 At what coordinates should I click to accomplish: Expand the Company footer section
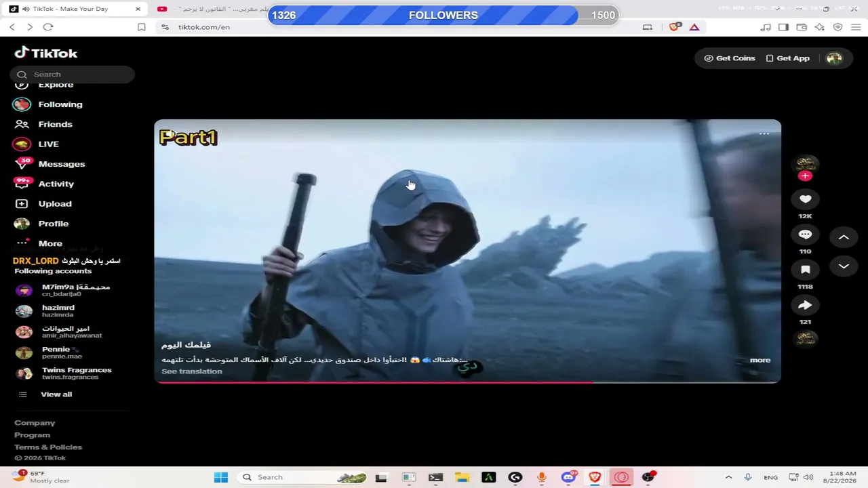click(35, 423)
